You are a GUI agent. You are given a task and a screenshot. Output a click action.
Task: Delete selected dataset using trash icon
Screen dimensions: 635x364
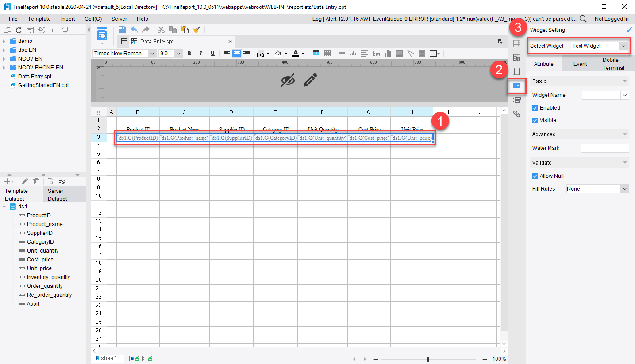coord(36,181)
